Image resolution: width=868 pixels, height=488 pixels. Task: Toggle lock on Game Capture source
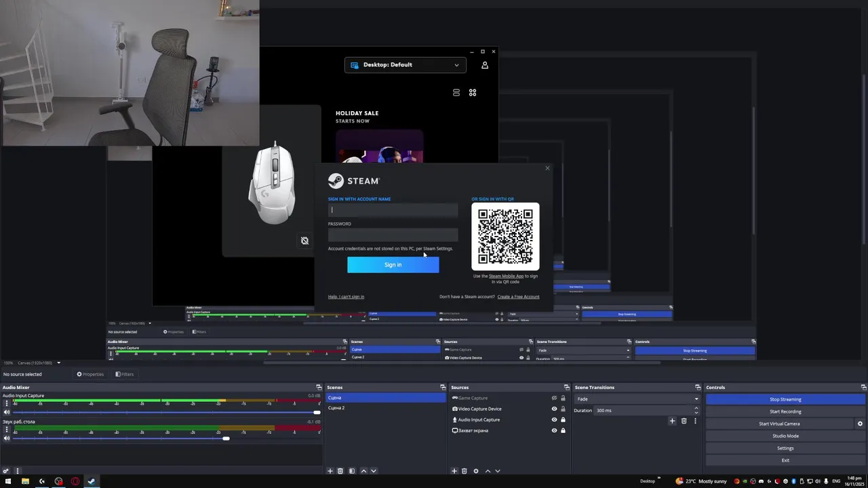[563, 398]
